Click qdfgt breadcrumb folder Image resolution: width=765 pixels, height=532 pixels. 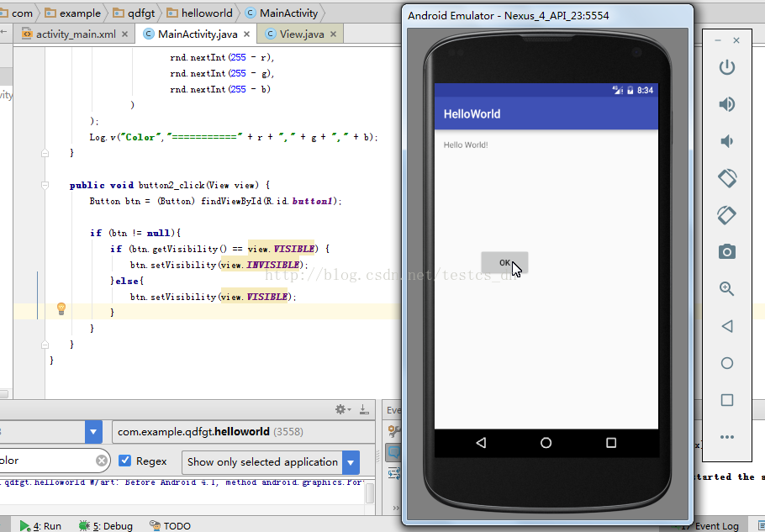click(134, 13)
